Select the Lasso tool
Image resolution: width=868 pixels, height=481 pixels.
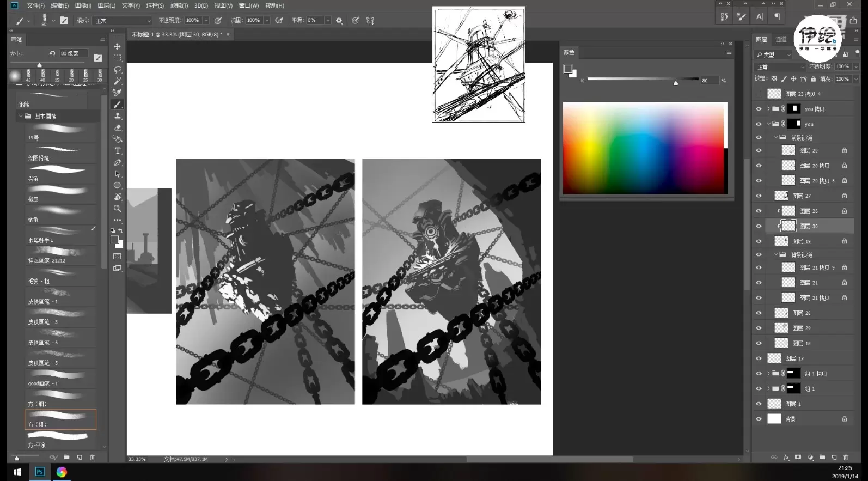click(x=117, y=70)
